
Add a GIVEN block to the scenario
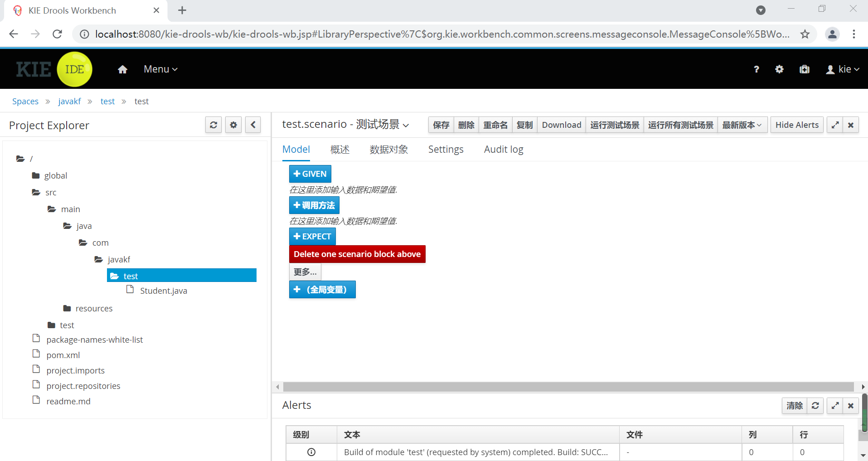pyautogui.click(x=310, y=174)
